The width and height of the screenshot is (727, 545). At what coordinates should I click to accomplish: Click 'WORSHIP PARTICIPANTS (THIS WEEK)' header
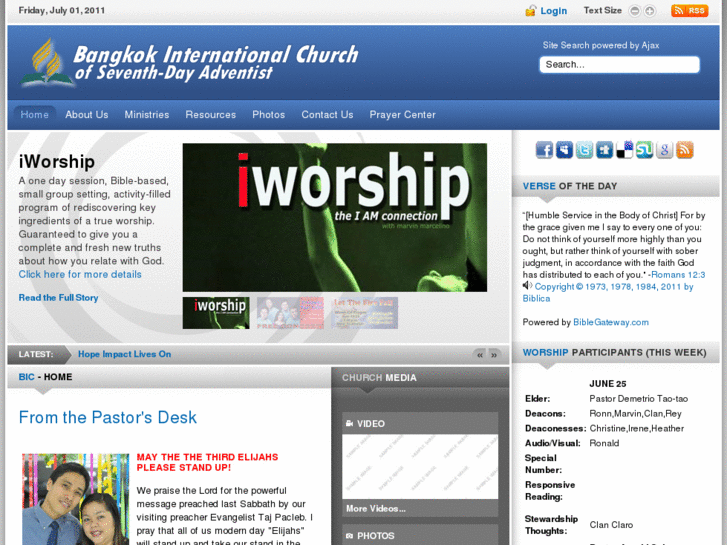(x=614, y=353)
